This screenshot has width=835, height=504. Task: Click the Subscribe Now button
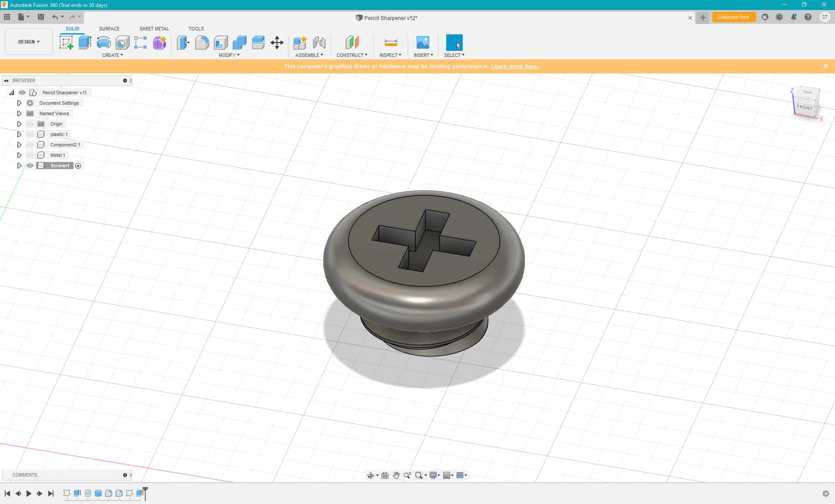733,17
